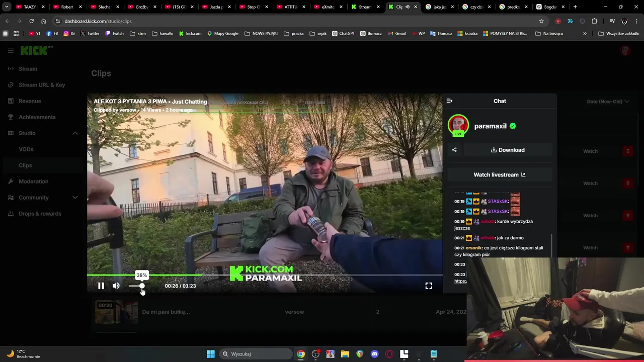
Task: Open Achievements in sidebar
Action: point(37,117)
